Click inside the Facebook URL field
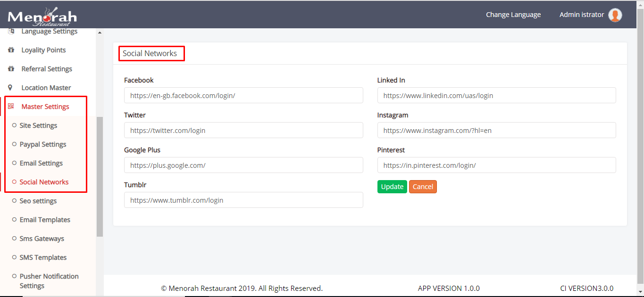This screenshot has width=644, height=297. click(243, 95)
